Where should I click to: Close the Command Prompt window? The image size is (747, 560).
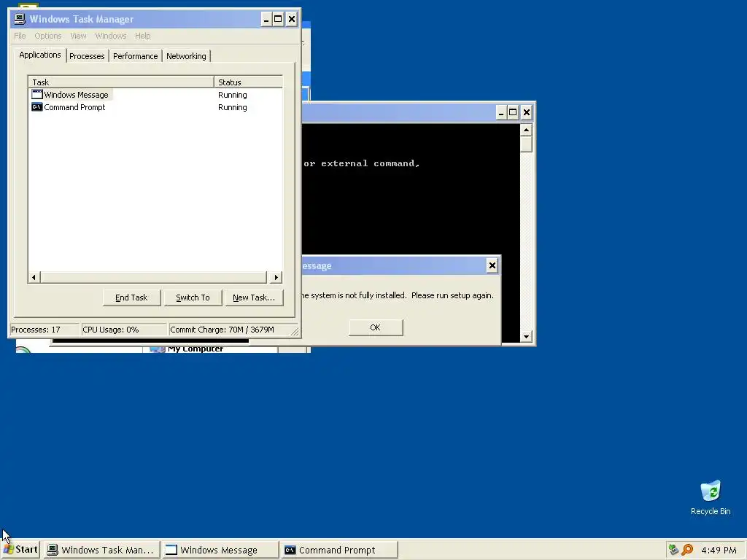[527, 112]
